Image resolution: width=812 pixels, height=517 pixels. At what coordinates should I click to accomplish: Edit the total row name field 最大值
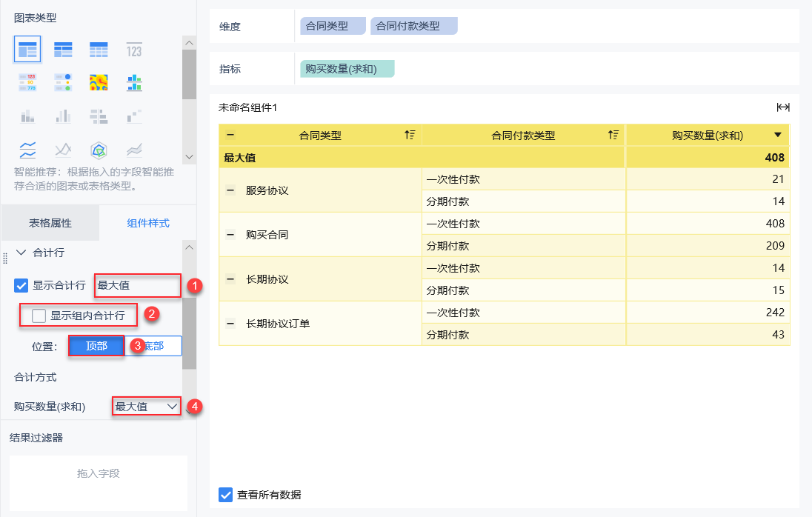(x=138, y=285)
